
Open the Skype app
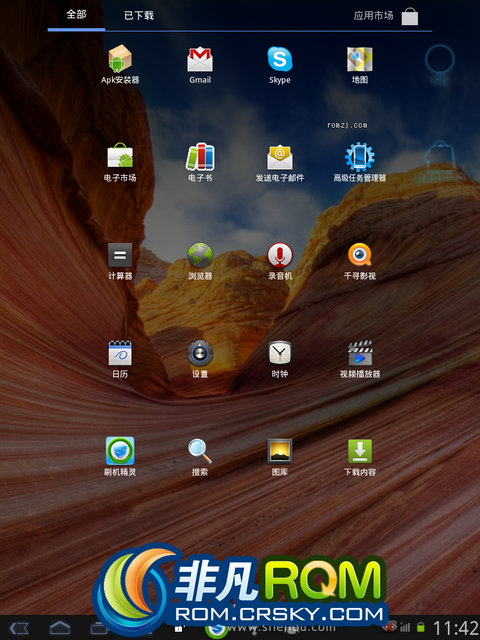coord(280,64)
